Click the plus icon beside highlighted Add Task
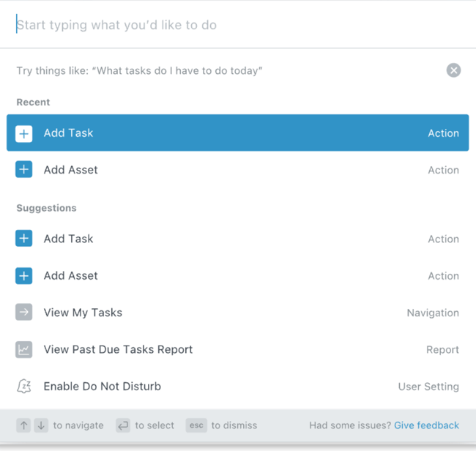 (23, 133)
